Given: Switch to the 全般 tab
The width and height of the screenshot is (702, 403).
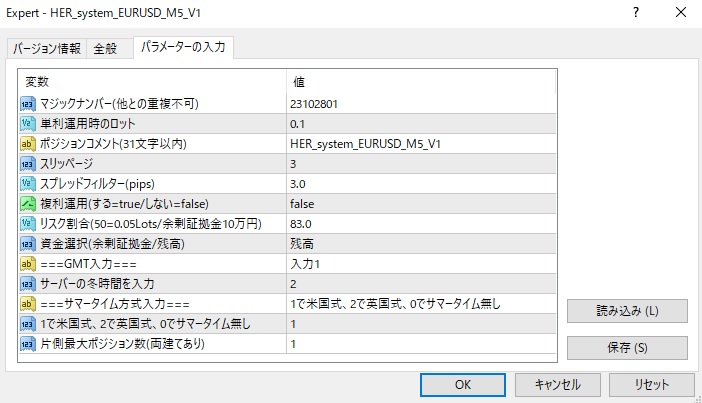Looking at the screenshot, I should (105, 49).
